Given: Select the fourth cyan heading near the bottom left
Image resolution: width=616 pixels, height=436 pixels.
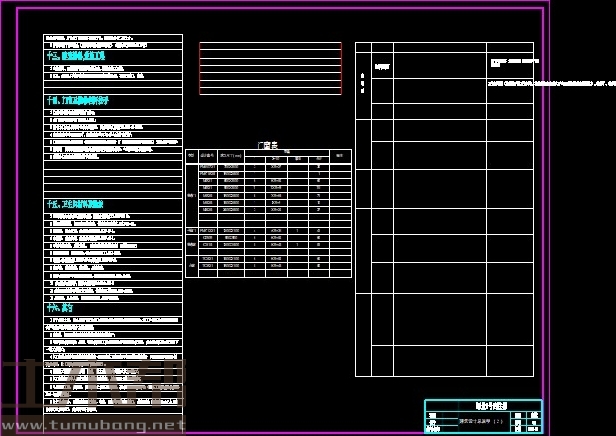Looking at the screenshot, I should (x=60, y=309).
